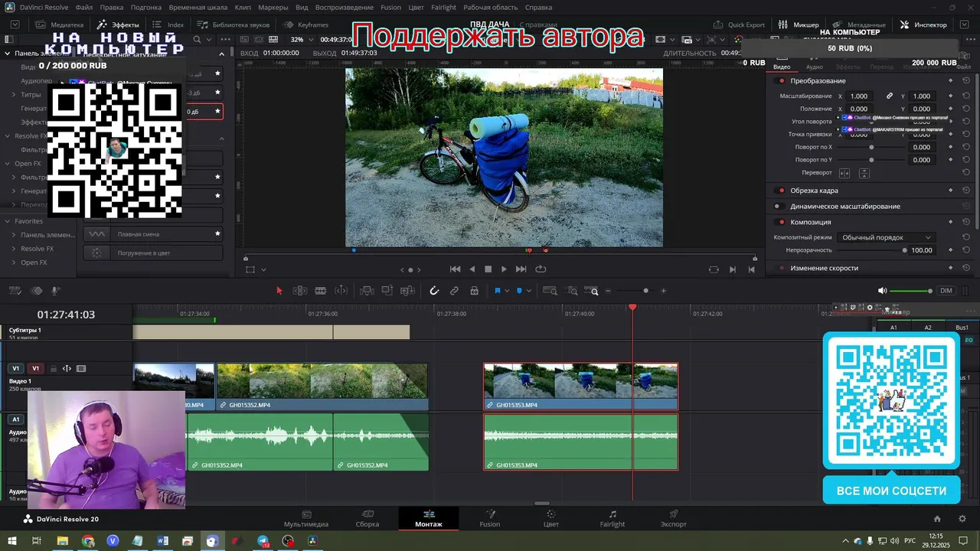Toggle the DIM audio button
This screenshot has height=551, width=980.
click(946, 291)
